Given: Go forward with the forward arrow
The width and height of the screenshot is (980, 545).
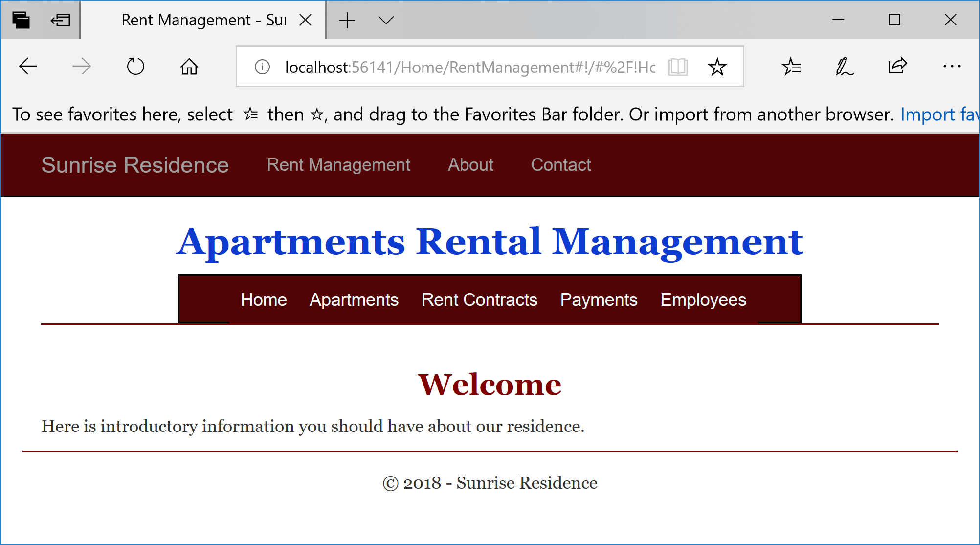Looking at the screenshot, I should [x=82, y=66].
